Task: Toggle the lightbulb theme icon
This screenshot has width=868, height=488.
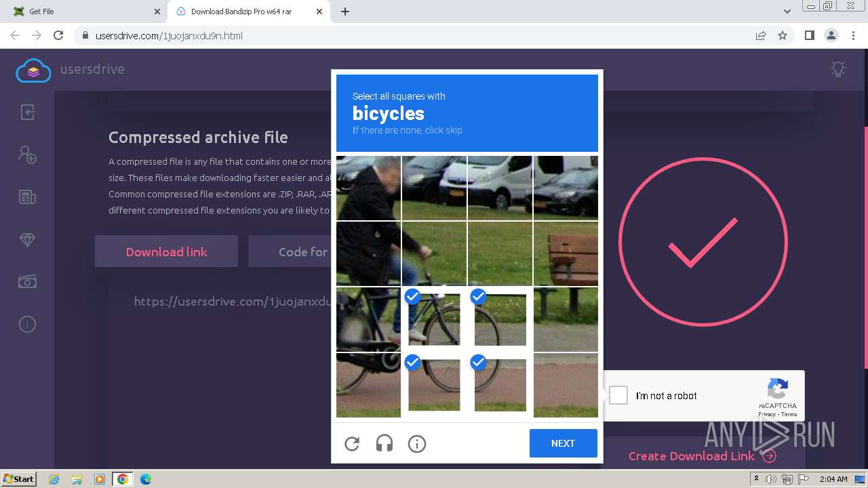Action: coord(839,68)
